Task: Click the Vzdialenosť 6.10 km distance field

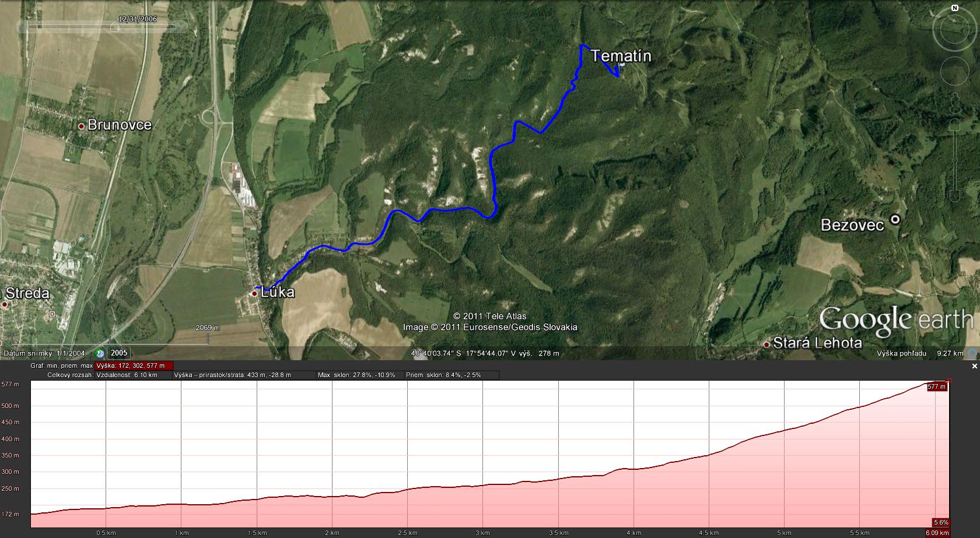Action: pos(126,375)
